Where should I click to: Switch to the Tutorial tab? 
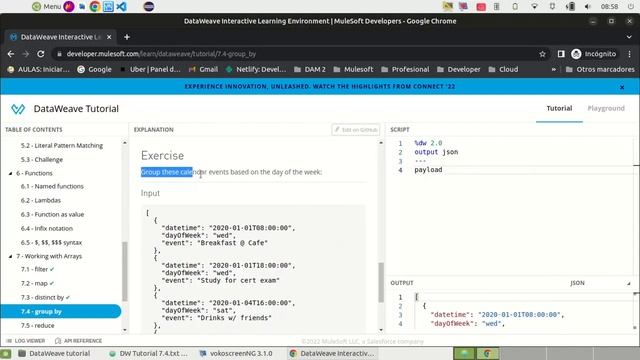[x=559, y=108]
